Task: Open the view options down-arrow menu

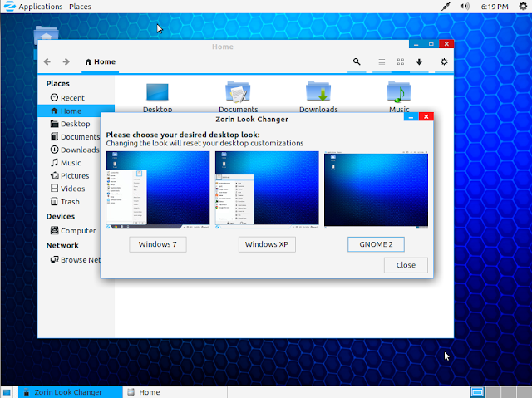Action: (419, 61)
